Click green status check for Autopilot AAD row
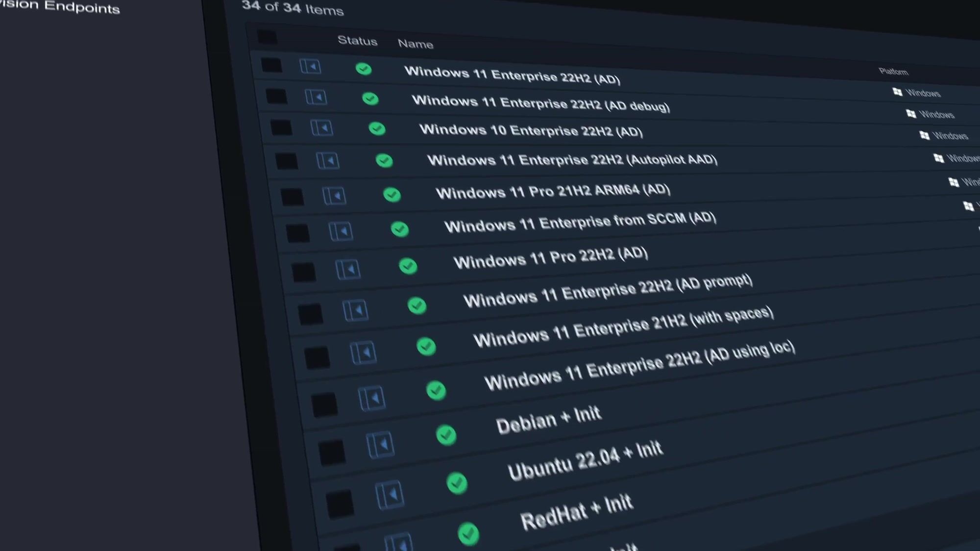The width and height of the screenshot is (980, 551). [384, 161]
